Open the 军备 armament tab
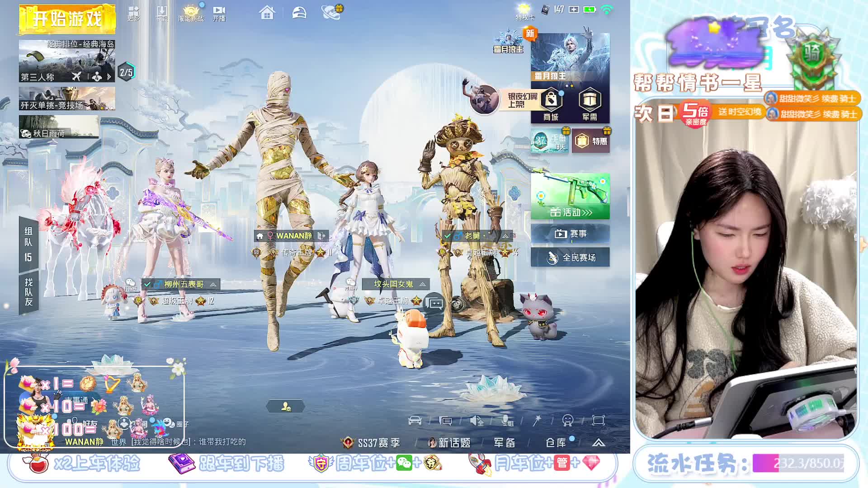The image size is (868, 488). point(504,443)
